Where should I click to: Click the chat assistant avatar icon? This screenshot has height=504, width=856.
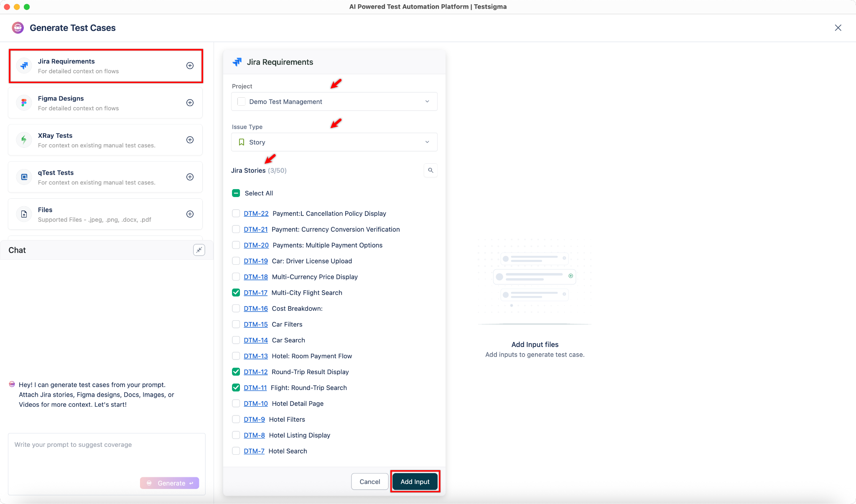click(x=12, y=384)
